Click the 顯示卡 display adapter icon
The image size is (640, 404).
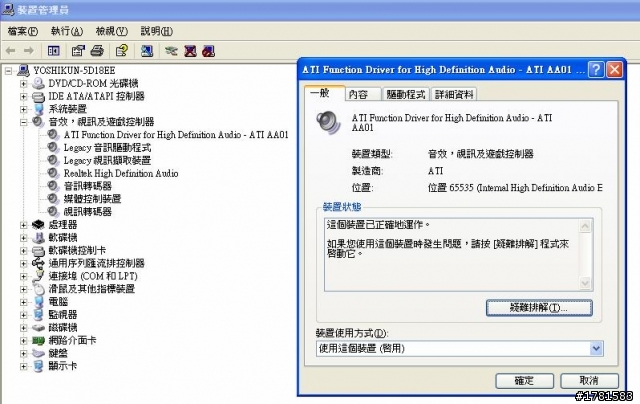click(x=38, y=366)
